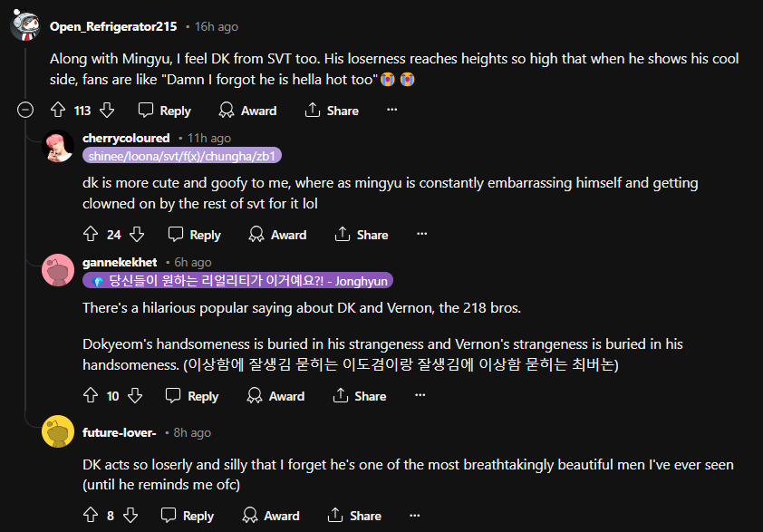The height and width of the screenshot is (532, 763).
Task: Open more options on Open_Refrigerator215's comment
Action: click(391, 111)
